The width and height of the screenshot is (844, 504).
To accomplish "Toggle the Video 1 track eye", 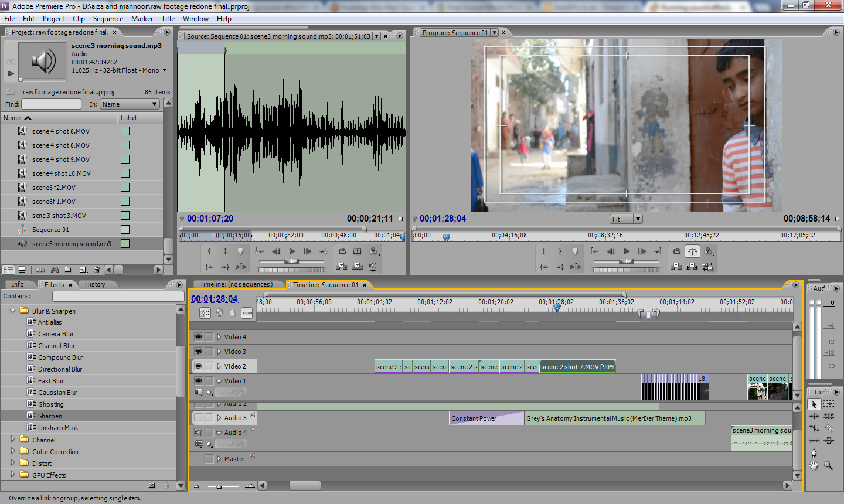I will [x=199, y=381].
